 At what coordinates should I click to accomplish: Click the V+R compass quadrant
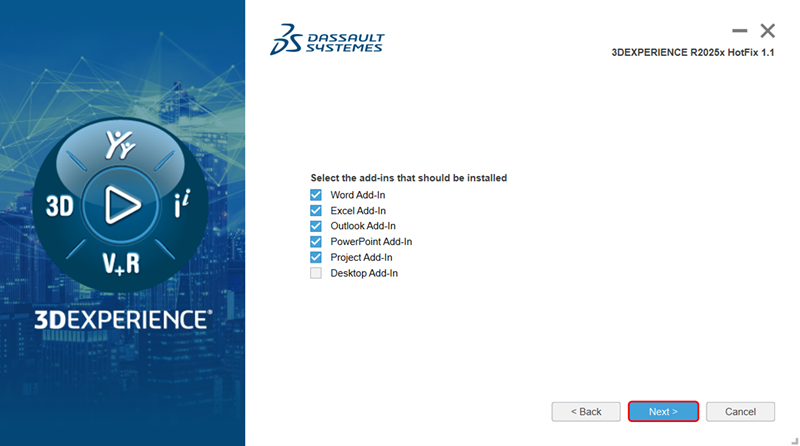(121, 264)
